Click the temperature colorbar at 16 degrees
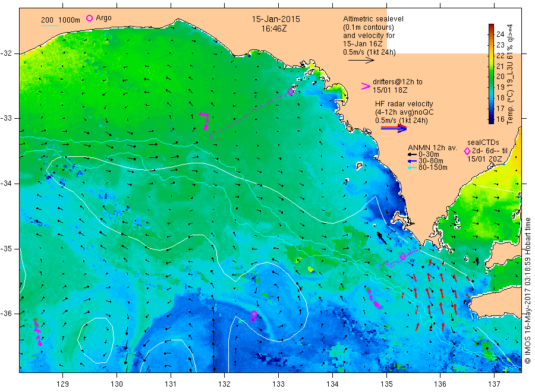This screenshot has width=535, height=392. coord(492,119)
